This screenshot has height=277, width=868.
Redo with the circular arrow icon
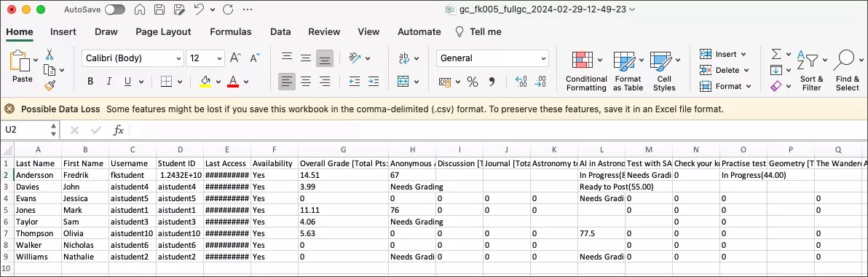coord(228,9)
